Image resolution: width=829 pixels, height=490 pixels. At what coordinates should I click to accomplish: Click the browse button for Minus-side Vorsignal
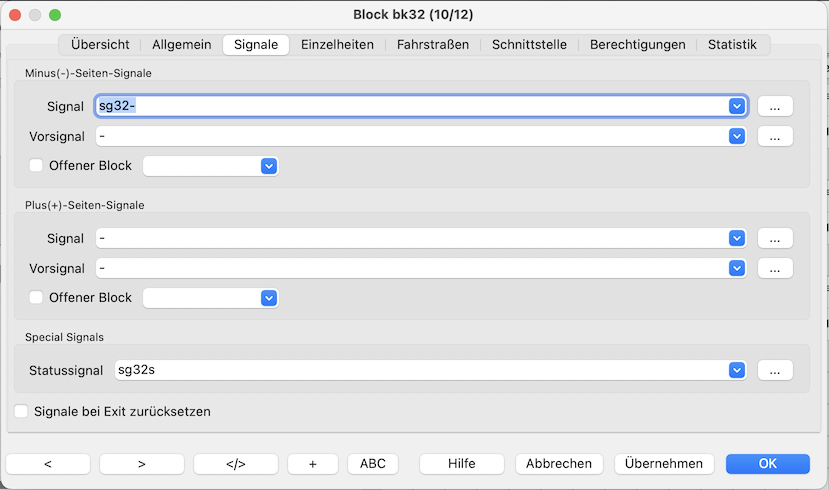click(775, 136)
